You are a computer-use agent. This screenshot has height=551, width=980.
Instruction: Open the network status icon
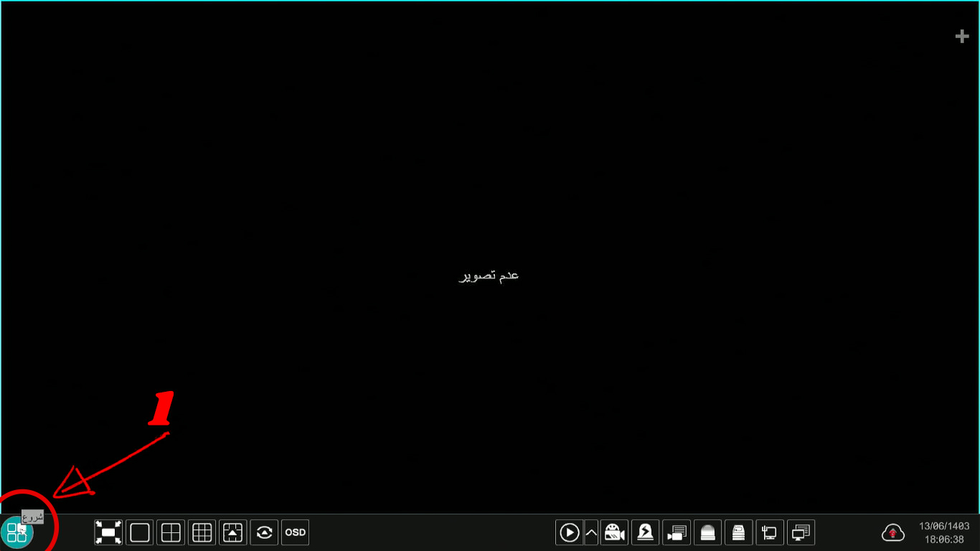[770, 532]
